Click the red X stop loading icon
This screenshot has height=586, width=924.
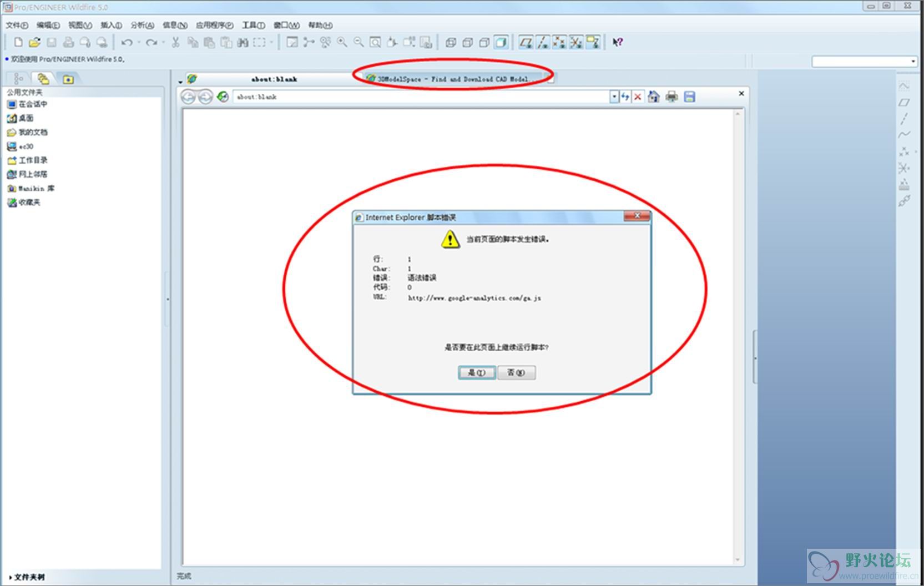coord(638,97)
